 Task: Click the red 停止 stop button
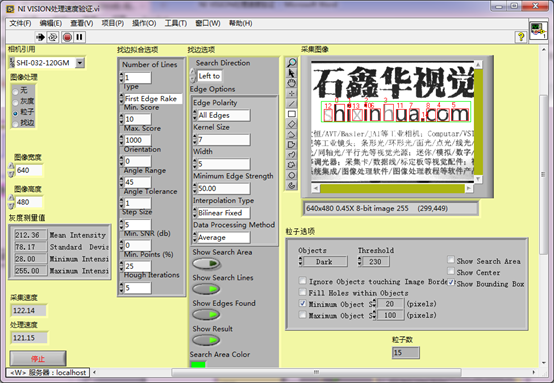[x=38, y=358]
